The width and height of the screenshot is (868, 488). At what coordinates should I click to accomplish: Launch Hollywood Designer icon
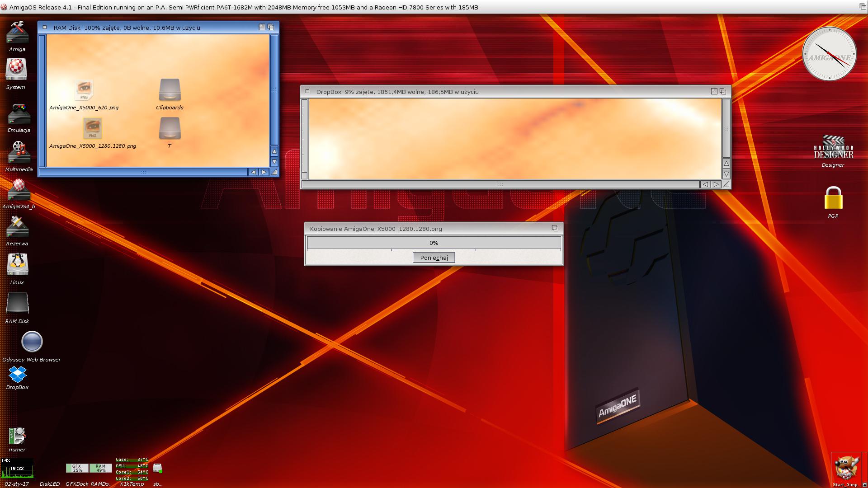coord(833,147)
